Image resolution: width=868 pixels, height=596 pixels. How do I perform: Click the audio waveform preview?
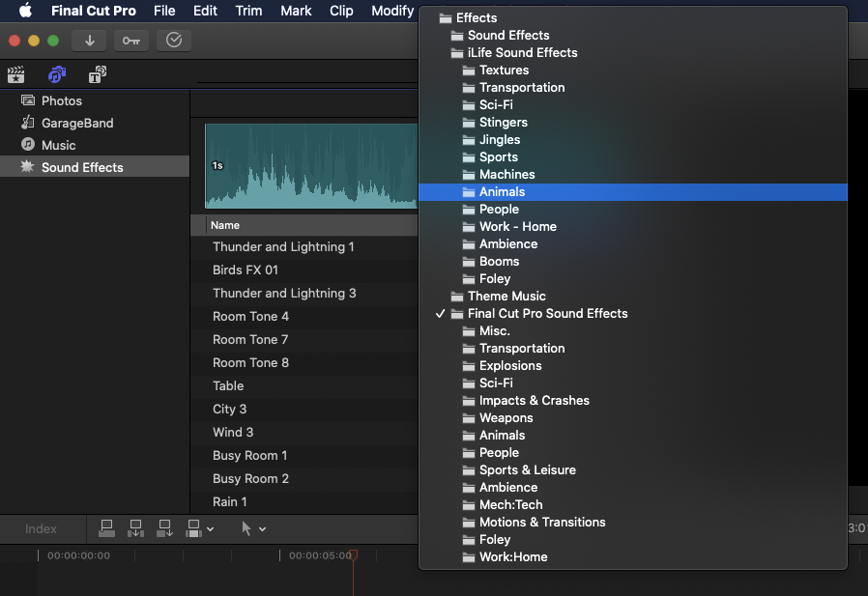pyautogui.click(x=311, y=166)
